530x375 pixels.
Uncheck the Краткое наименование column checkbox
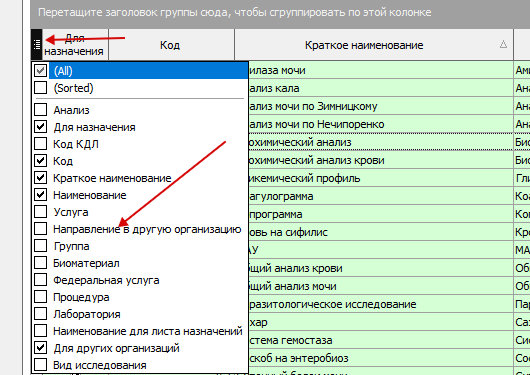(x=41, y=178)
